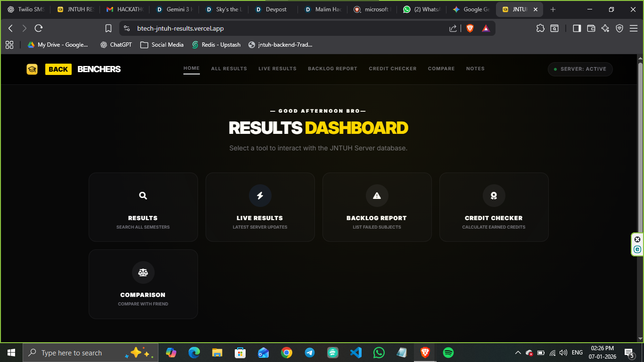Click the share icon in the address bar
644x362 pixels.
click(x=453, y=28)
